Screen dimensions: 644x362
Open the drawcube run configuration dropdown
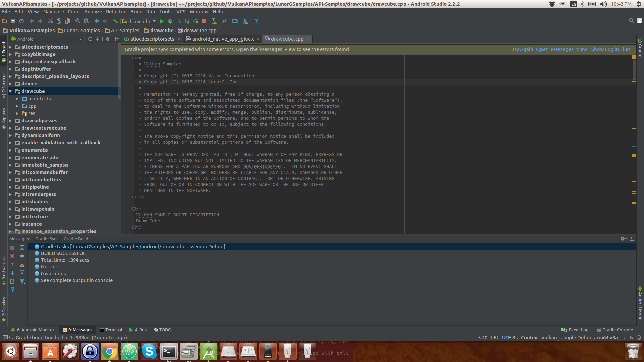click(x=139, y=21)
